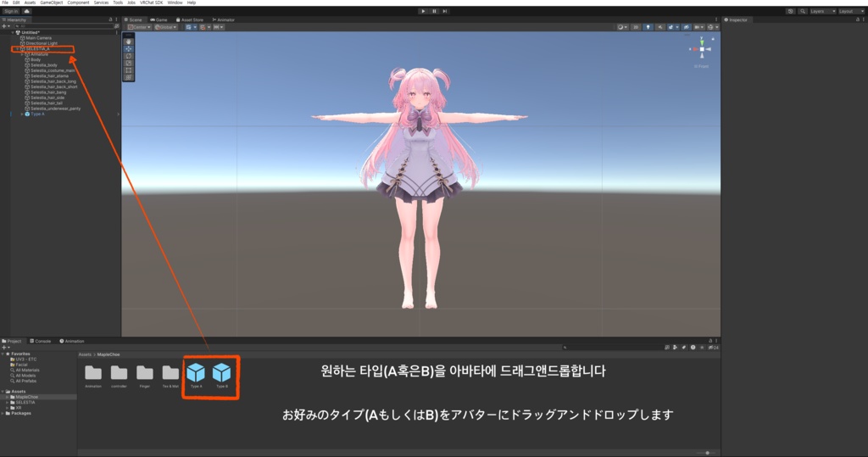This screenshot has width=868, height=457.
Task: Open the Center pivot dropdown
Action: [x=140, y=26]
